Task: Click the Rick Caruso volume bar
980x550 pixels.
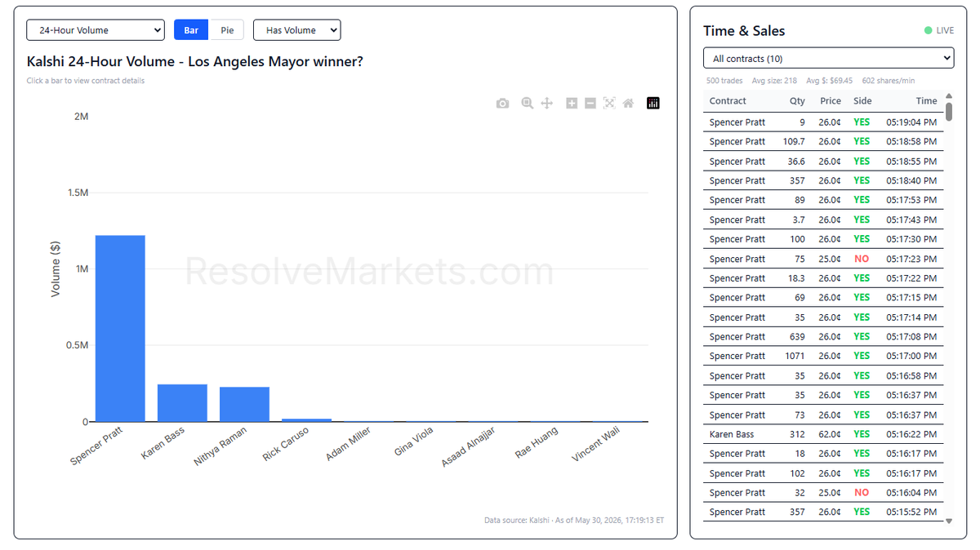Action: coord(306,420)
